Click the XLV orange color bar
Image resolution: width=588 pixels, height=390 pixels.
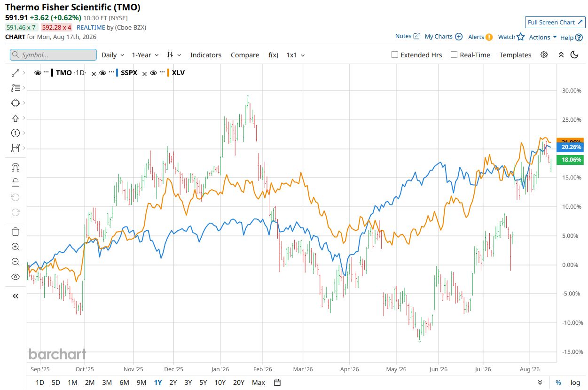pyautogui.click(x=168, y=73)
